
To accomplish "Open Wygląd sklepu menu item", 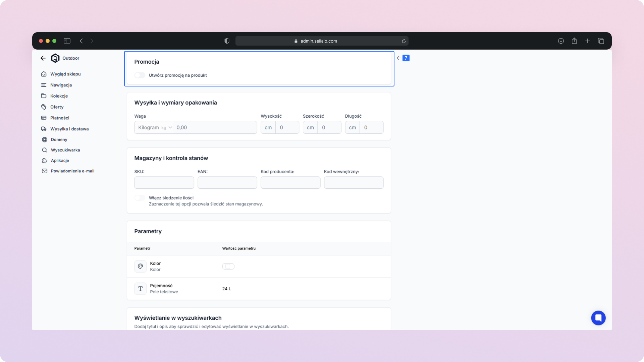I will (65, 74).
